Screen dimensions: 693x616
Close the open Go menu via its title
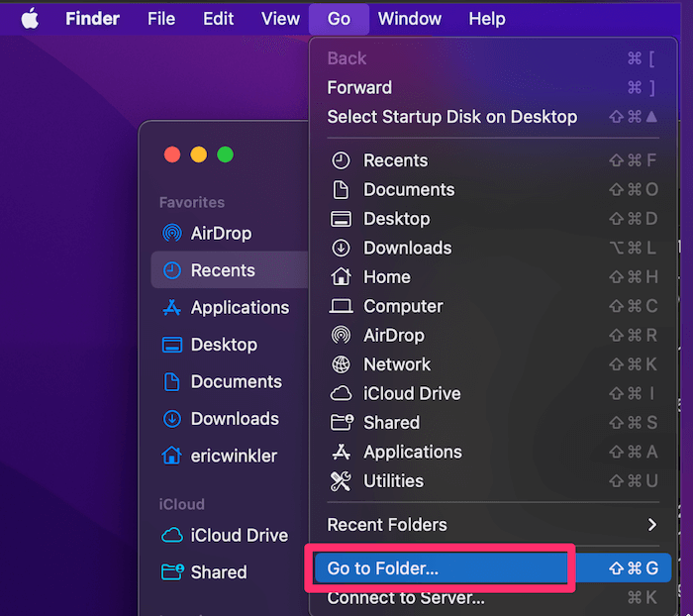(x=339, y=19)
